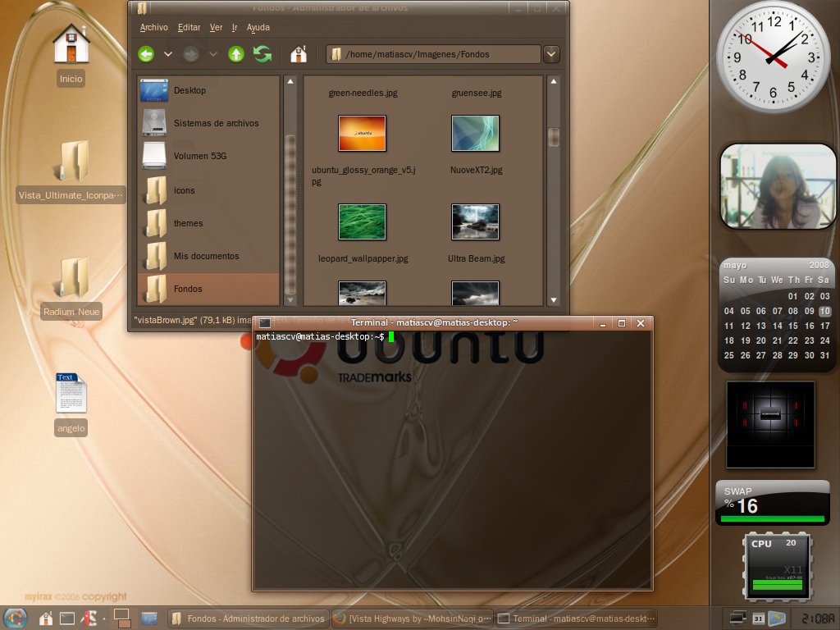
Task: Click the panel digital clock
Action: pos(818,619)
